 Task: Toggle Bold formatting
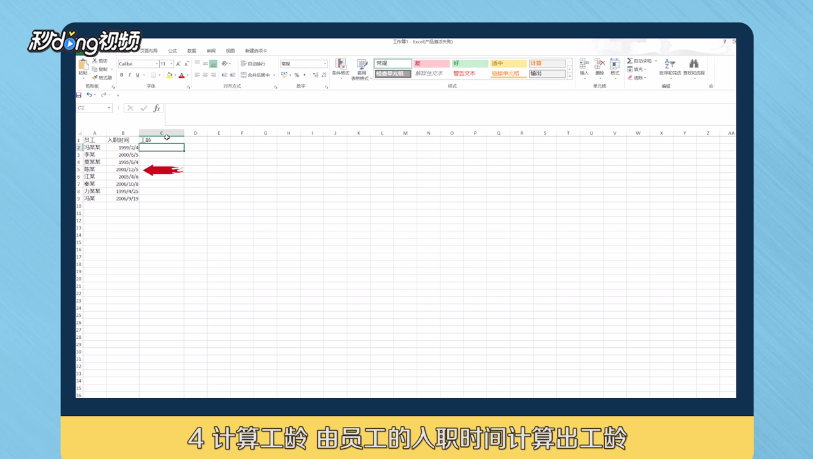(122, 75)
